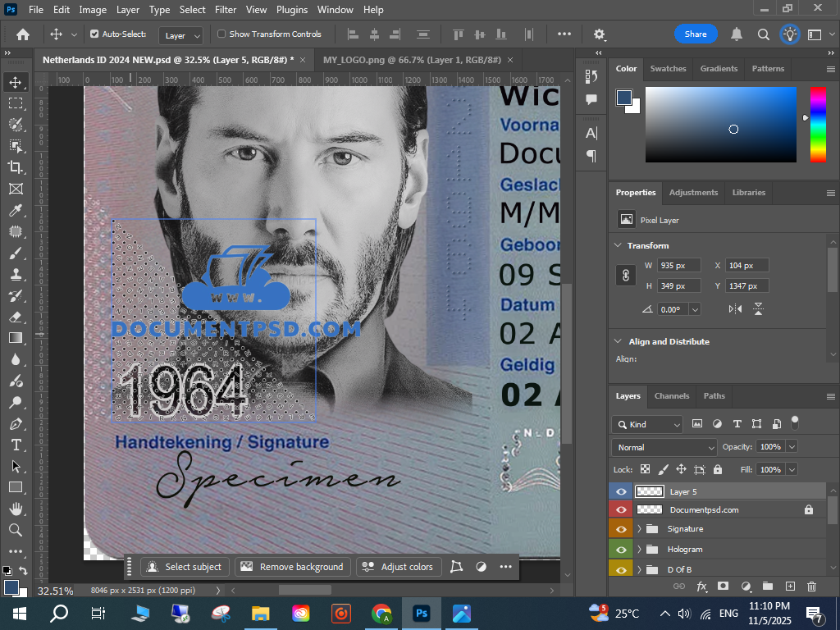Screen dimensions: 840x630
Task: Create a new layer with plus icon
Action: (x=790, y=587)
